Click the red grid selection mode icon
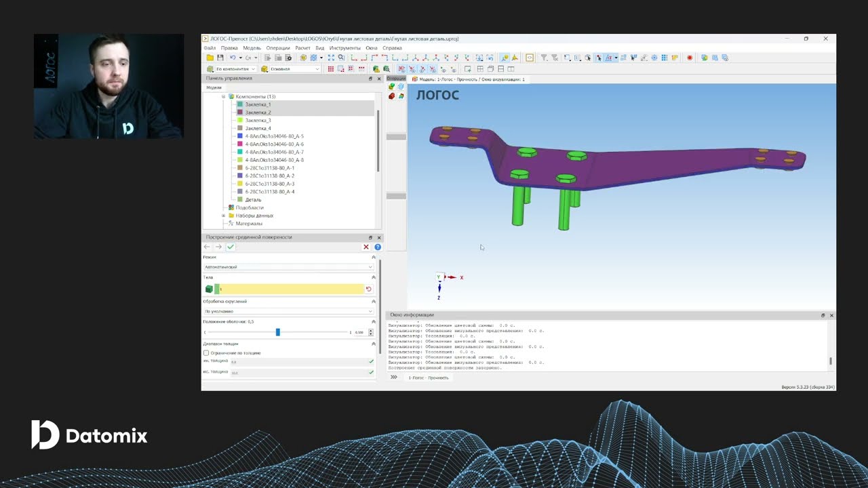The width and height of the screenshot is (868, 488). [x=331, y=68]
